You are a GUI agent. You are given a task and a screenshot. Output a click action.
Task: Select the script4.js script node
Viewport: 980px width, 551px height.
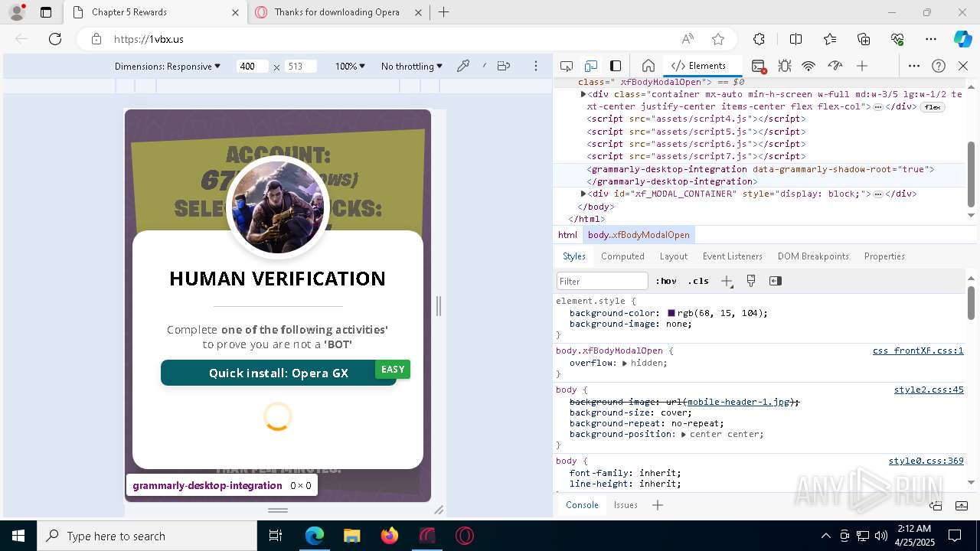point(696,119)
